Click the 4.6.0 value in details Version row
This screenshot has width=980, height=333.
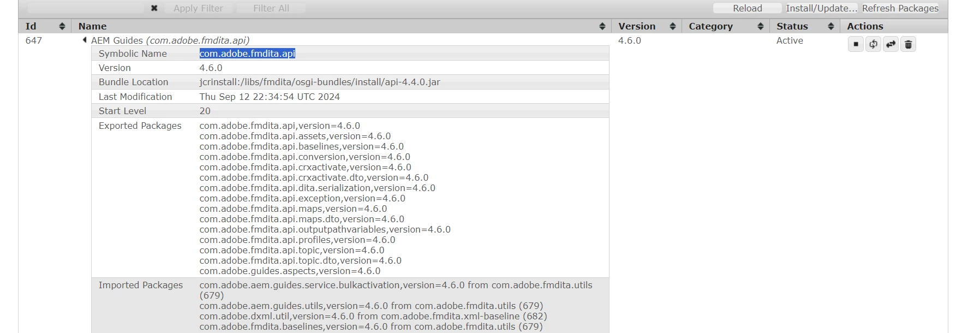click(x=211, y=68)
